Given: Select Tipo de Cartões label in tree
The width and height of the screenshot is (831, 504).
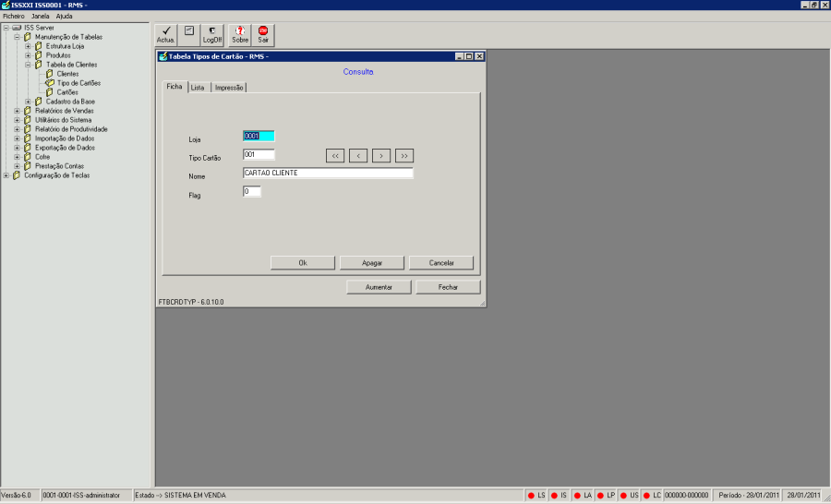Looking at the screenshot, I should tap(78, 83).
